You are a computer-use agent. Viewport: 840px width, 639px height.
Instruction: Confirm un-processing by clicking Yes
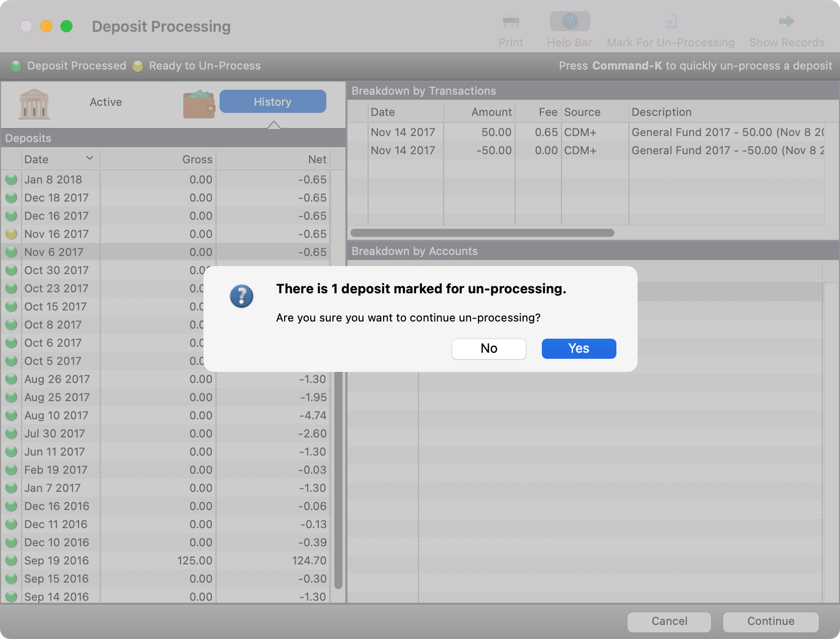coord(578,348)
